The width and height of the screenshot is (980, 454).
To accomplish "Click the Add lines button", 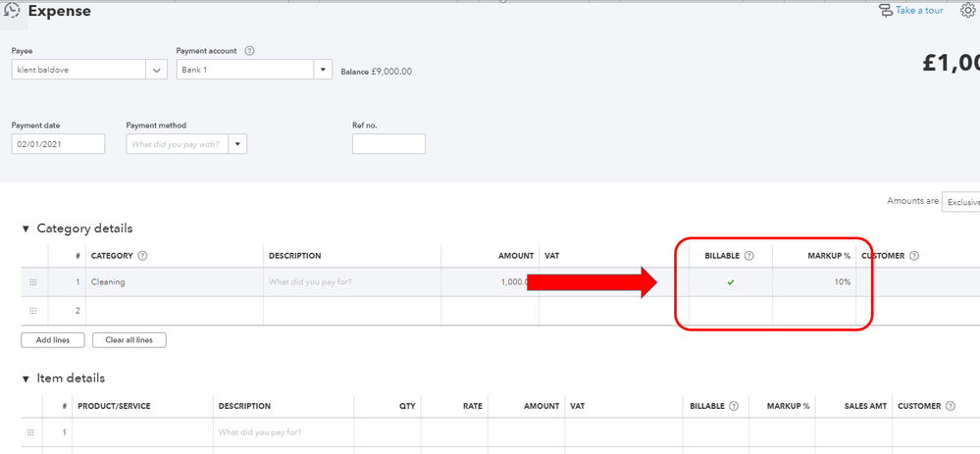I will 52,340.
